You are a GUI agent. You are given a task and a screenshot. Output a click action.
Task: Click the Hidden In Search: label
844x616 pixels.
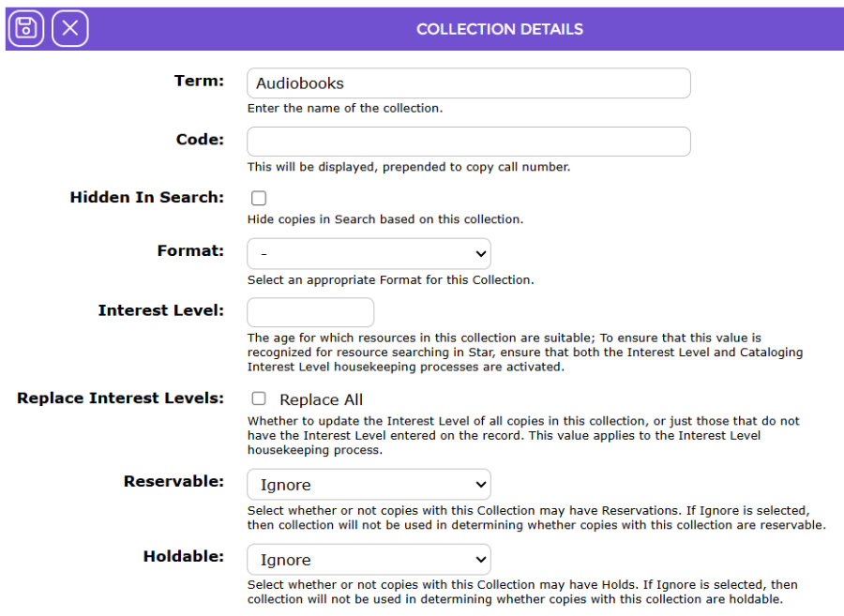pos(147,198)
